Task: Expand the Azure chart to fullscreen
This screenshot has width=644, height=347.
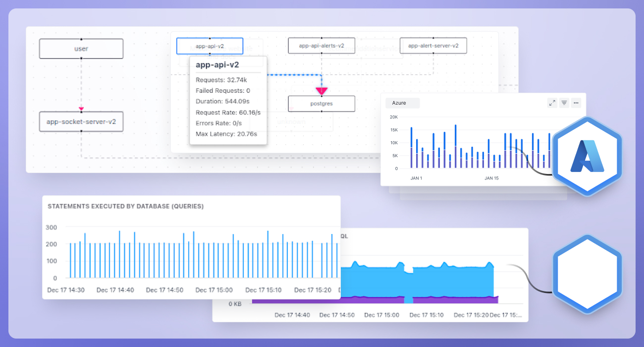Action: tap(552, 103)
